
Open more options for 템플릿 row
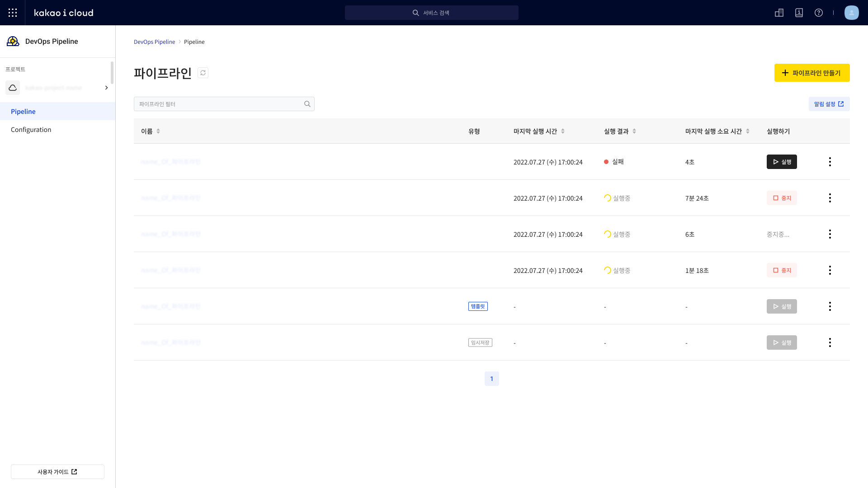[x=830, y=306]
